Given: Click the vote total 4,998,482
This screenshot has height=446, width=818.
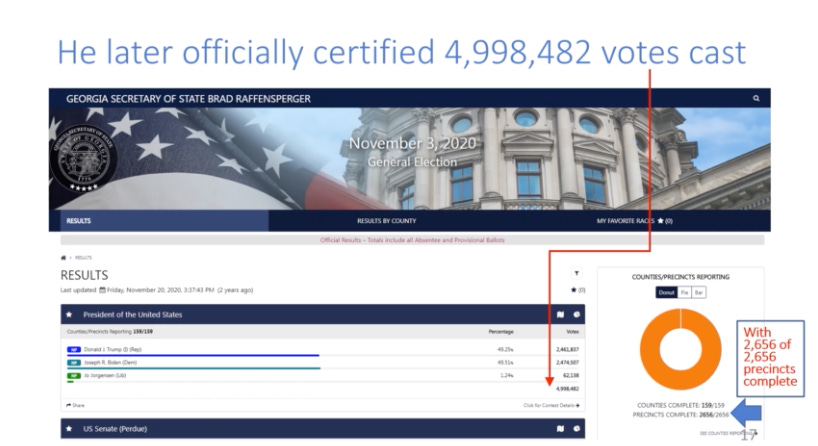Looking at the screenshot, I should point(567,389).
